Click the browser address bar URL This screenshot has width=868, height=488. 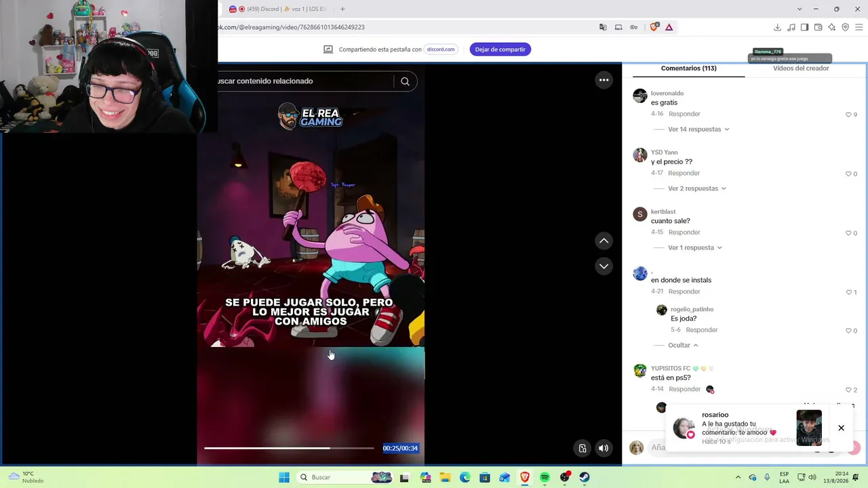tap(292, 27)
